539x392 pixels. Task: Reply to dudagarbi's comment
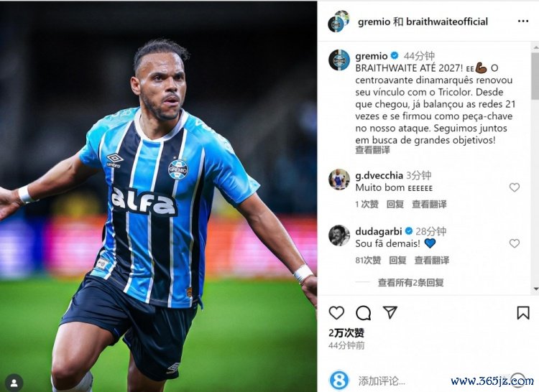397,260
